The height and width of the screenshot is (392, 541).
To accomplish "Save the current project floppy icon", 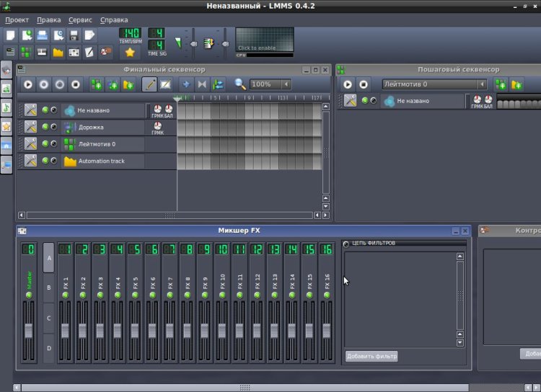I will [74, 35].
